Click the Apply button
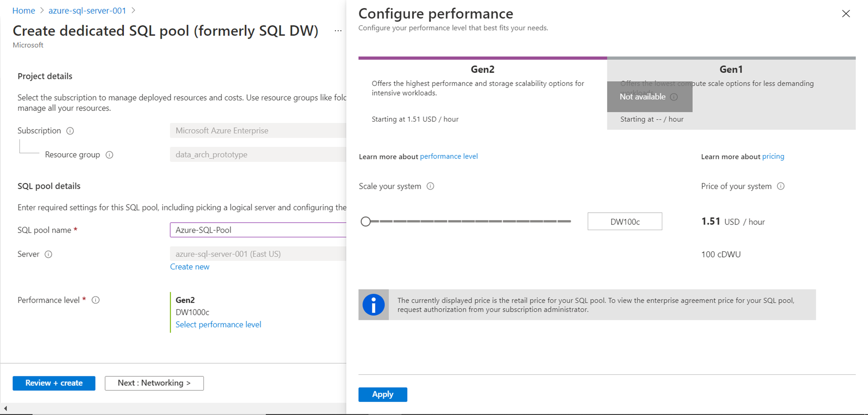The width and height of the screenshot is (868, 415). point(382,394)
